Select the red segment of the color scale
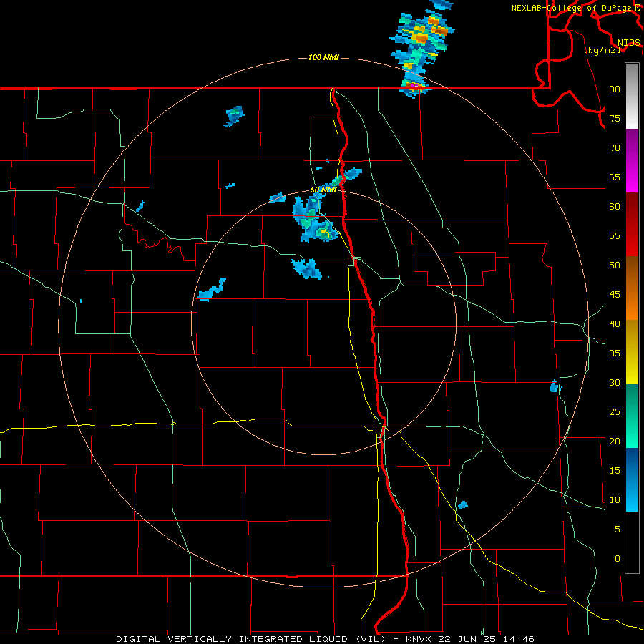Viewport: 644px width, 644px height. pyautogui.click(x=632, y=224)
